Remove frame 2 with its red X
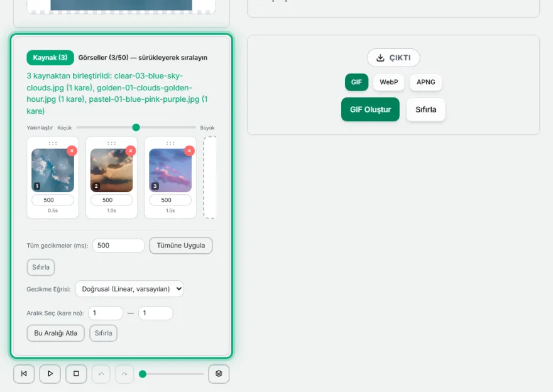 coord(131,151)
